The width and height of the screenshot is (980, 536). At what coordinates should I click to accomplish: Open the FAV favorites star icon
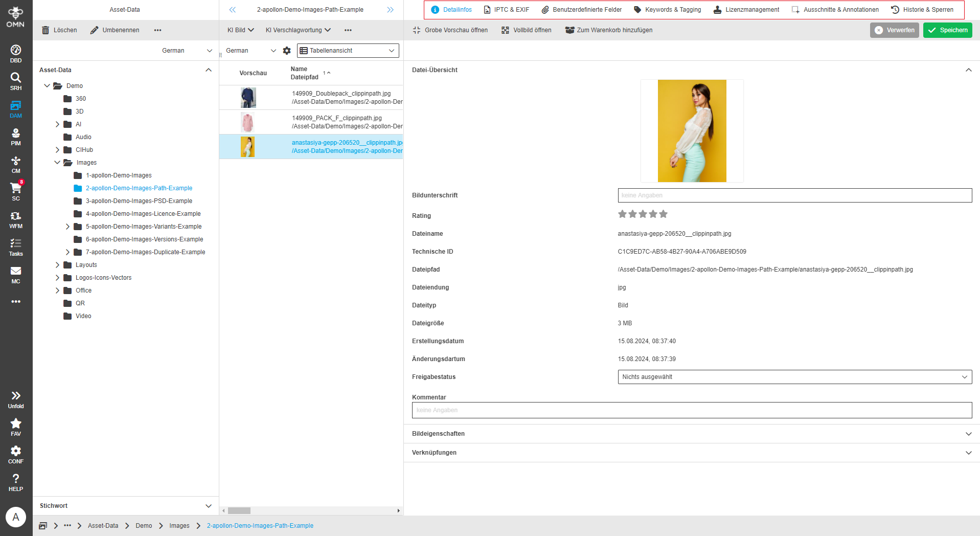pos(16,427)
